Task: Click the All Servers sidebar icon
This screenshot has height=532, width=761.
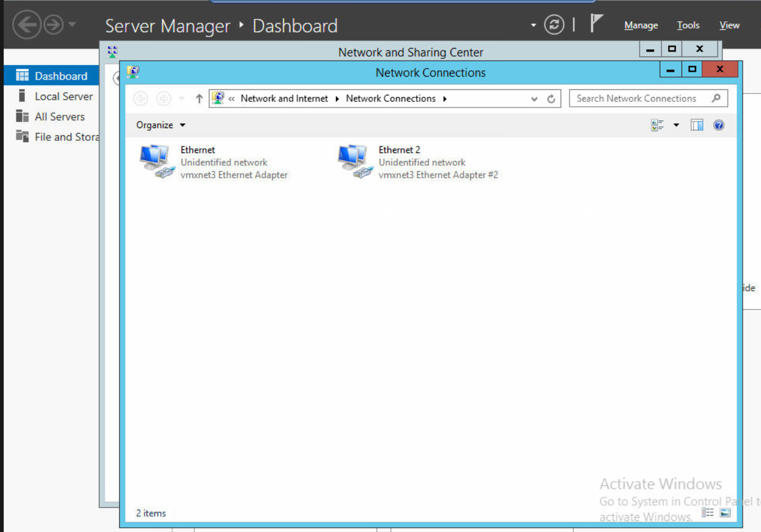Action: [x=22, y=116]
